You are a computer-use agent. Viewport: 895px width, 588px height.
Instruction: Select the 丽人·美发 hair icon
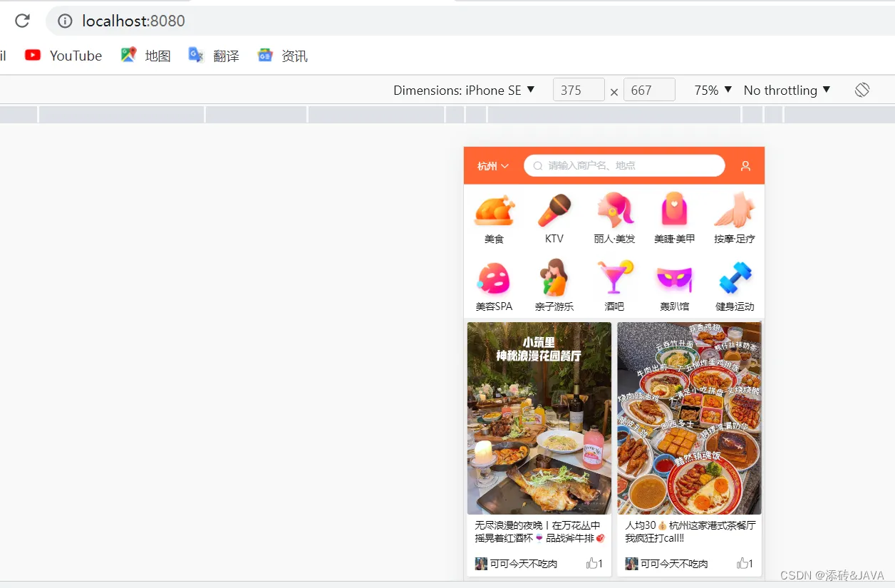pos(614,210)
